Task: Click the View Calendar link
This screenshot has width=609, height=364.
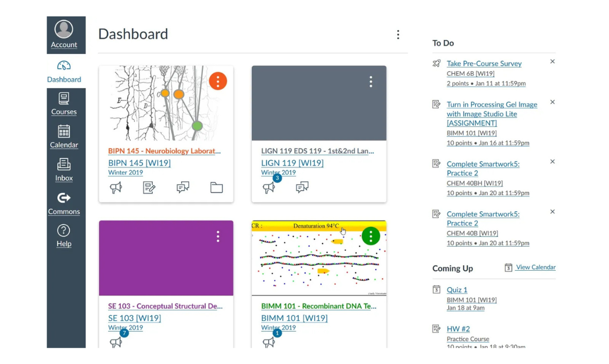Action: click(x=535, y=267)
